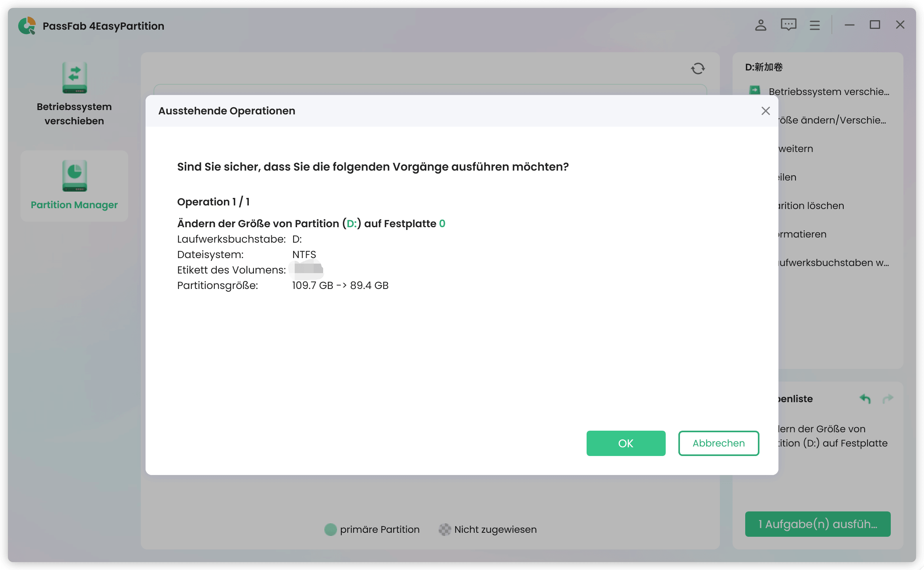Select the Partition löschen option
The height and width of the screenshot is (570, 924).
[815, 205]
